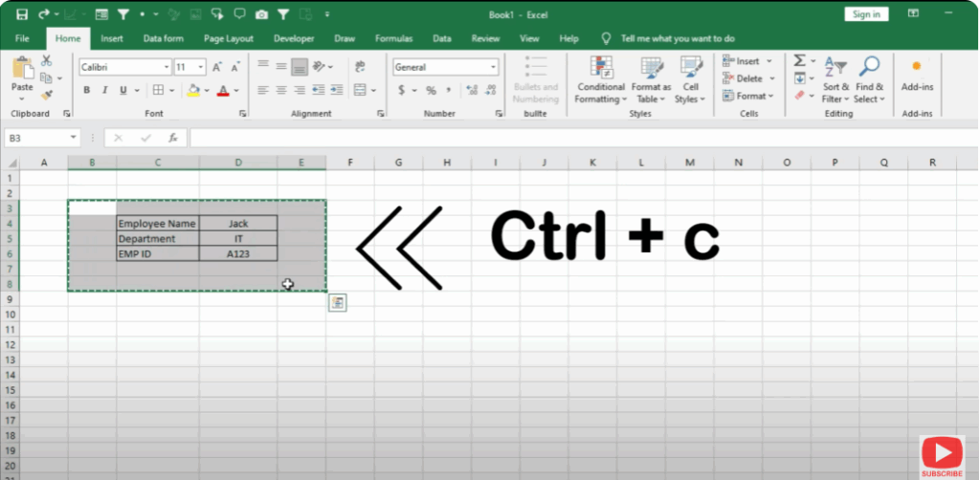Toggle Underline formatting
980x480 pixels.
[x=122, y=91]
